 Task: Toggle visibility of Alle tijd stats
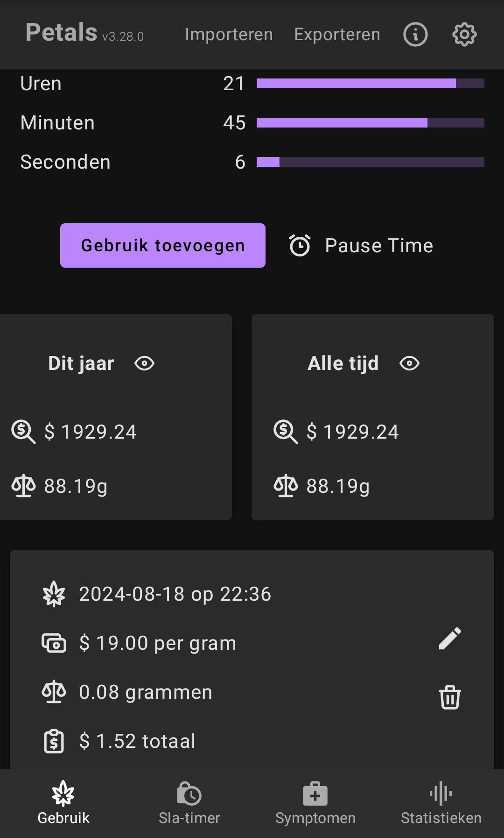(409, 363)
